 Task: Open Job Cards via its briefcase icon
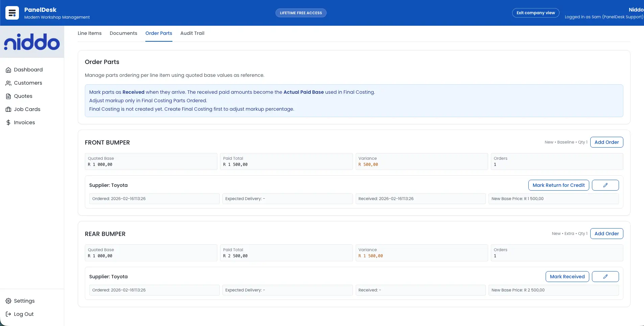(8, 109)
